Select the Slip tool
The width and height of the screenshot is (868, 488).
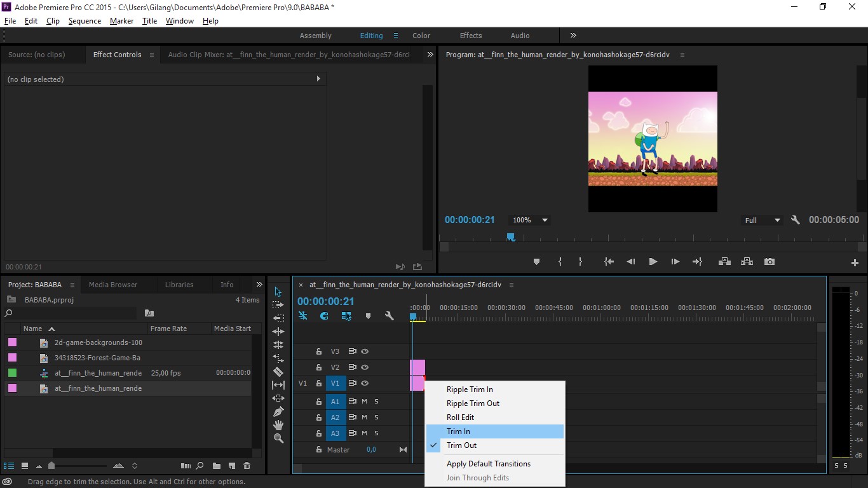tap(278, 385)
